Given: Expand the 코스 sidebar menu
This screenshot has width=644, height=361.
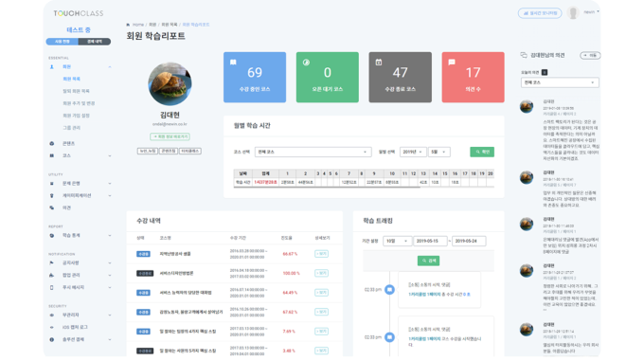Looking at the screenshot, I should [x=80, y=155].
